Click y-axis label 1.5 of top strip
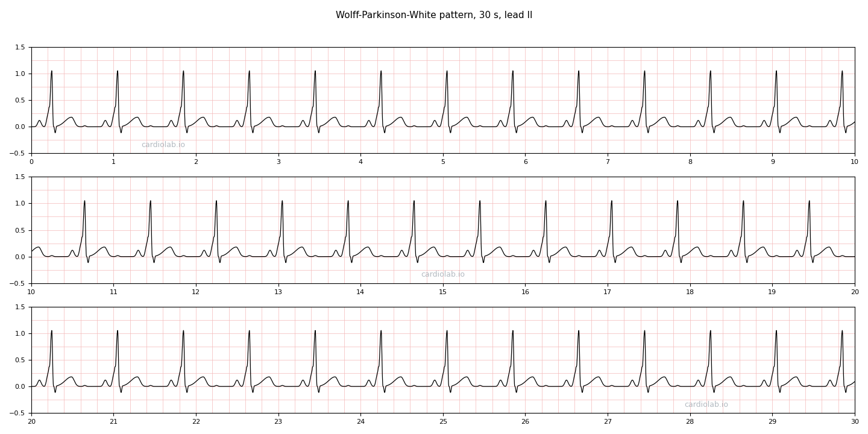The height and width of the screenshot is (434, 868). click(19, 47)
